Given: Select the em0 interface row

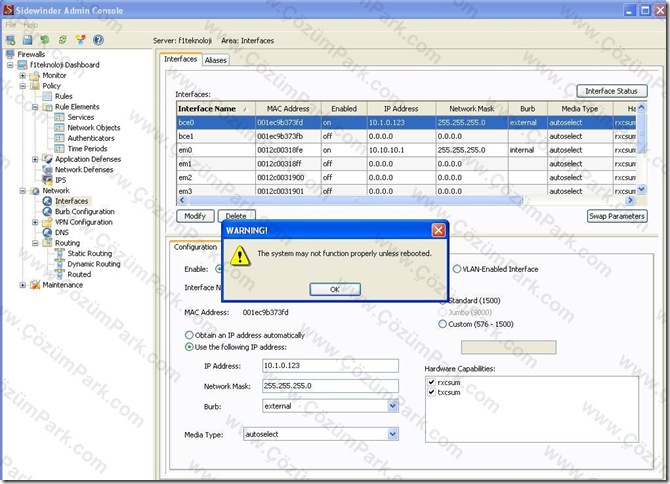Looking at the screenshot, I should click(x=406, y=150).
